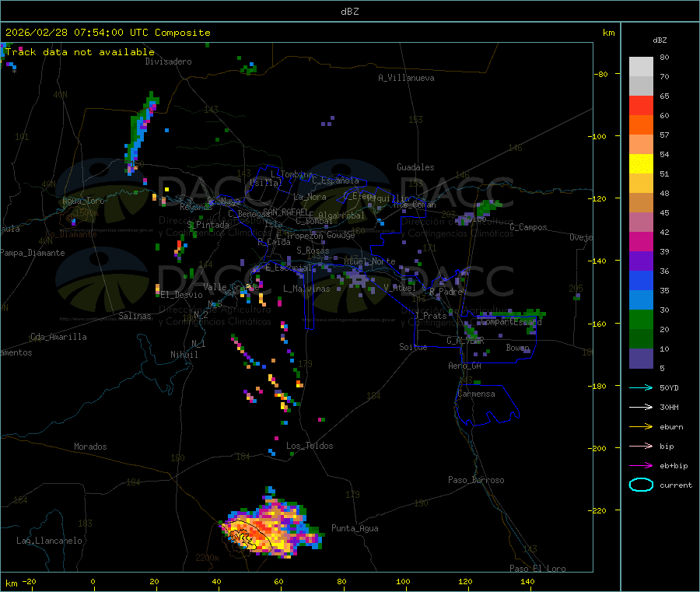Choose the mauve 42–45 dBZ swatch

point(641,222)
